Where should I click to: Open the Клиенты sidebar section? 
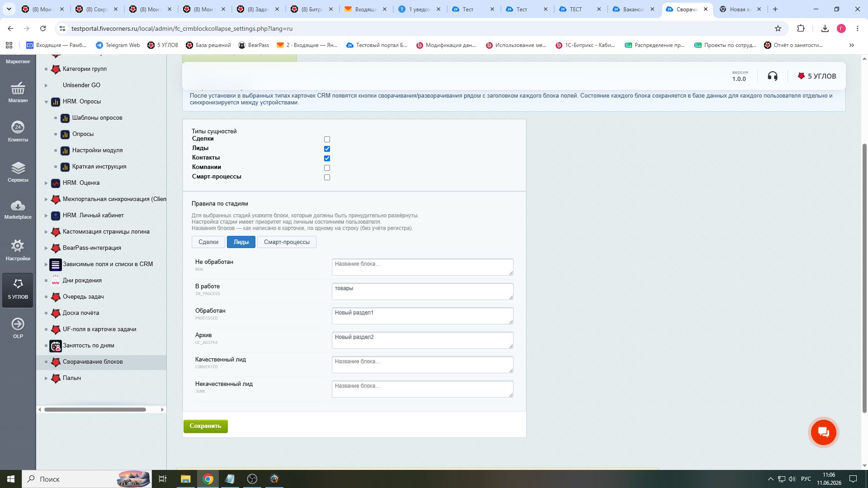click(18, 131)
